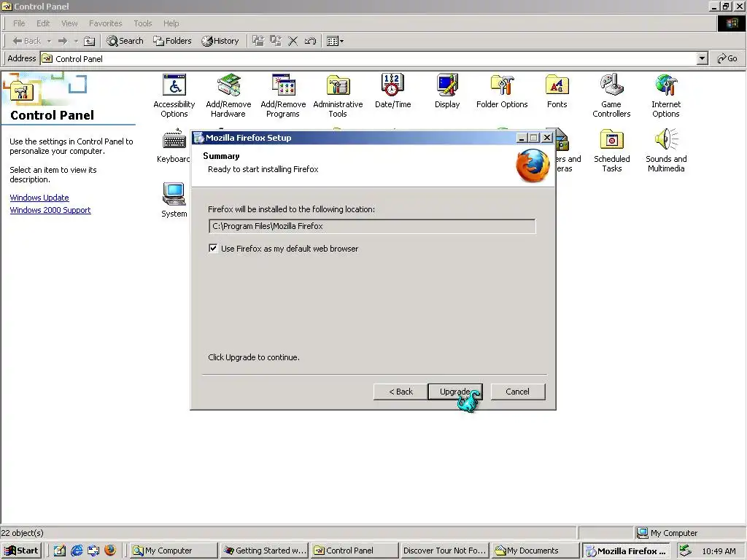The height and width of the screenshot is (560, 747).
Task: Click the Move To toolbar icon
Action: (258, 41)
